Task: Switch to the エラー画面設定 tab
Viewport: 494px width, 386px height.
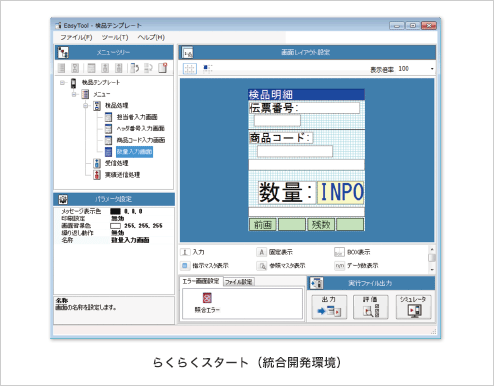Action: tap(201, 281)
